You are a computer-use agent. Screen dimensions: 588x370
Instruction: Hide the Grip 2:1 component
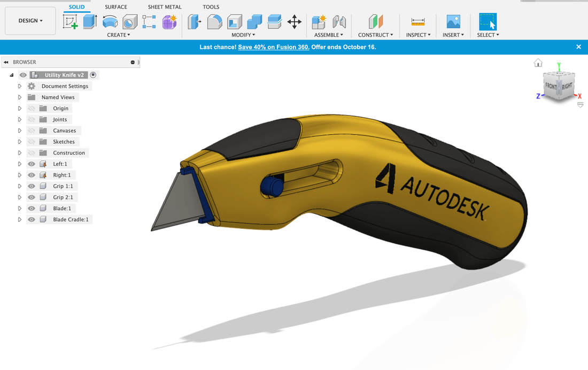pos(32,197)
